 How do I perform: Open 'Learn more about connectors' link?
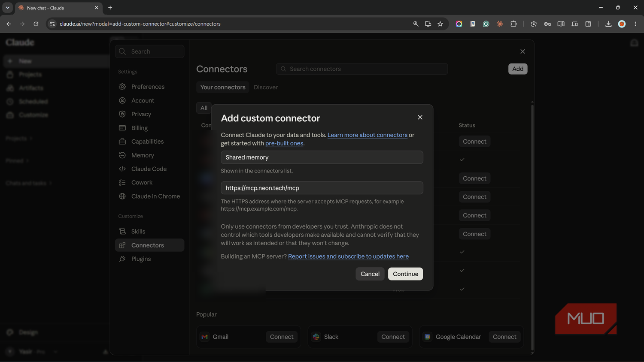coord(368,135)
